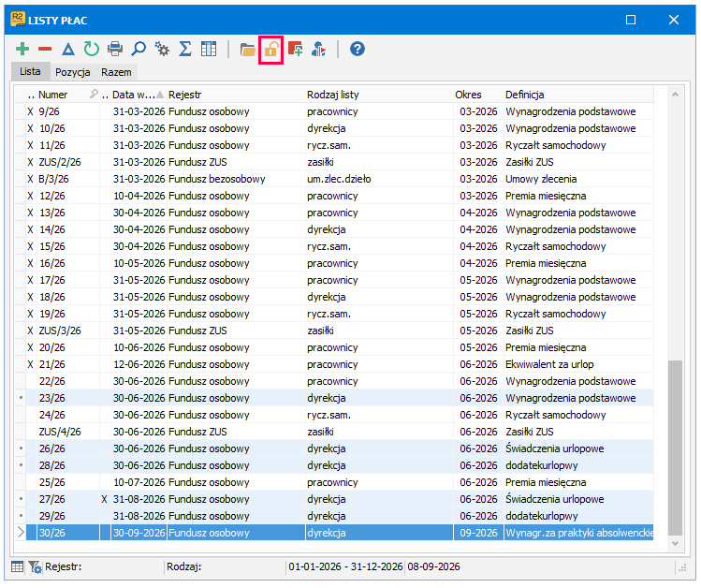Switch to the Razem tab
Image resolution: width=701 pixels, height=588 pixels.
point(116,72)
